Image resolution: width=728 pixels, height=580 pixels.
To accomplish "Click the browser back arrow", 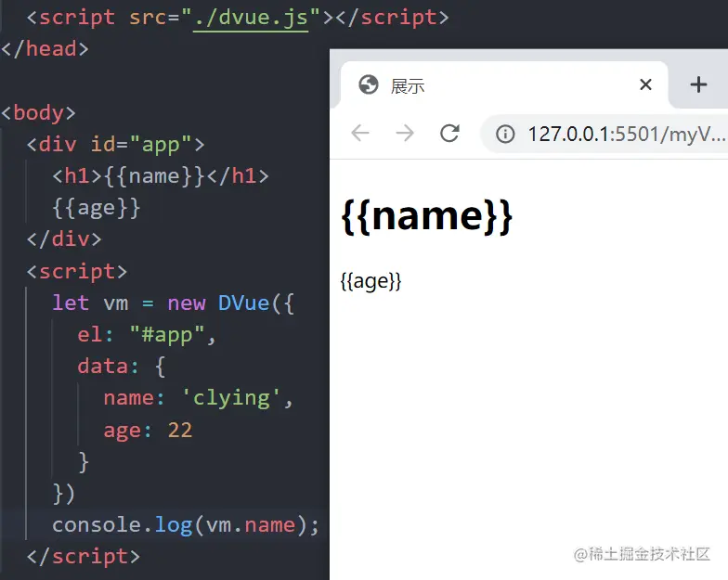I will click(360, 134).
